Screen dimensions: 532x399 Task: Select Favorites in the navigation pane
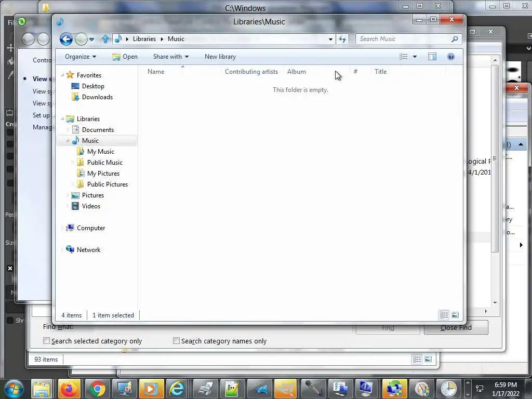click(x=89, y=75)
